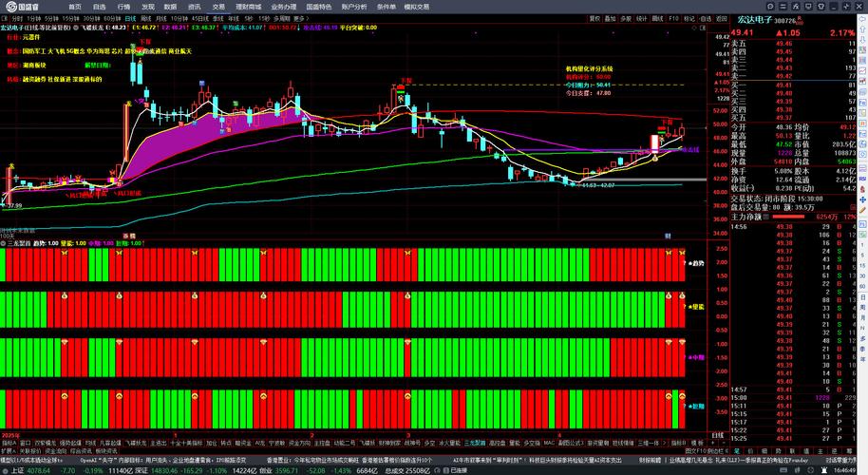Viewport: 868px width, 475px height.
Task: Open the 资金流向 tab
Action: click(x=56, y=451)
